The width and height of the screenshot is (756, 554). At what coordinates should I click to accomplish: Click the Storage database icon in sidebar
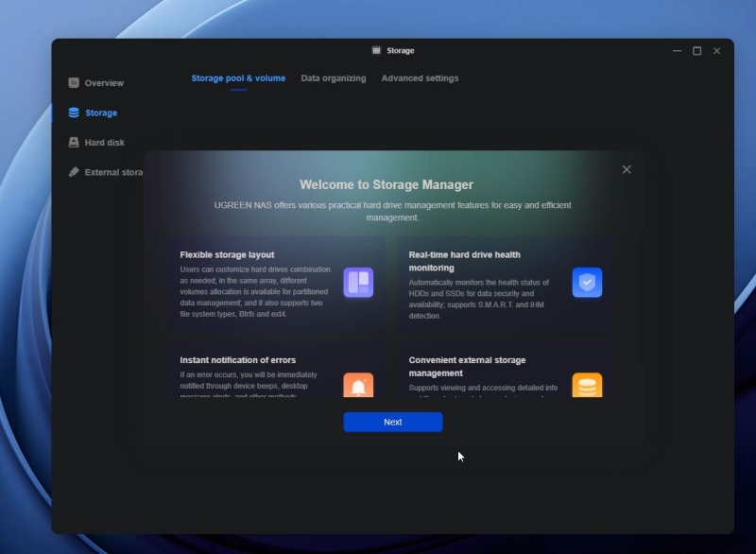(x=74, y=113)
